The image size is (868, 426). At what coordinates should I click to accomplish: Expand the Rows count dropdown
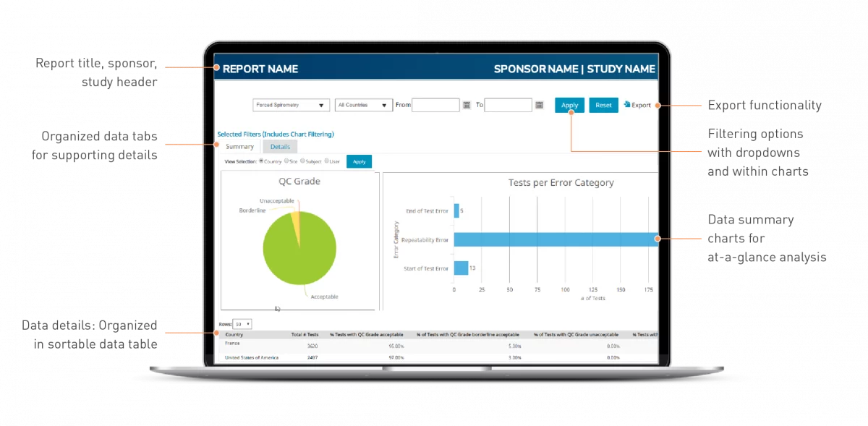point(242,325)
